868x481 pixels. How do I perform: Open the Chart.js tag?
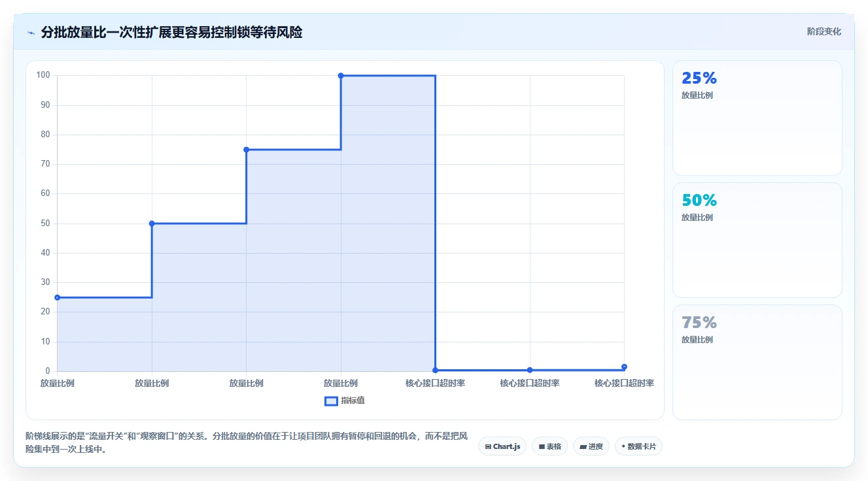502,446
